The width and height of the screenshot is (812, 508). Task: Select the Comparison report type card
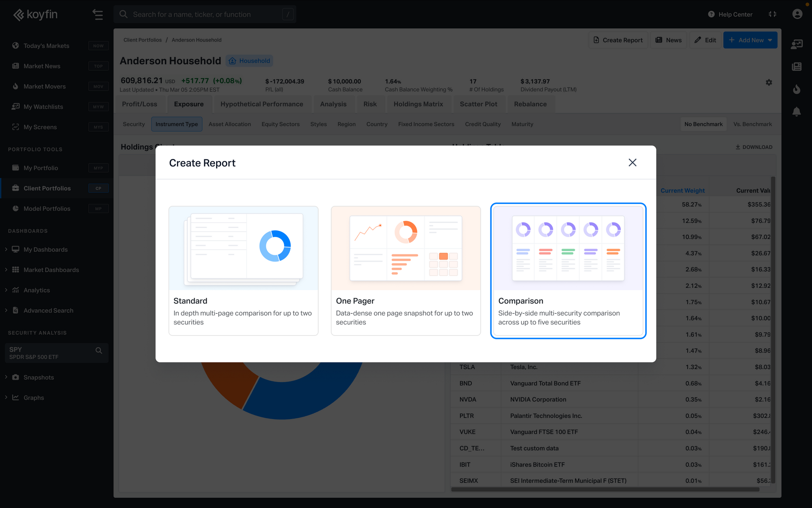568,271
